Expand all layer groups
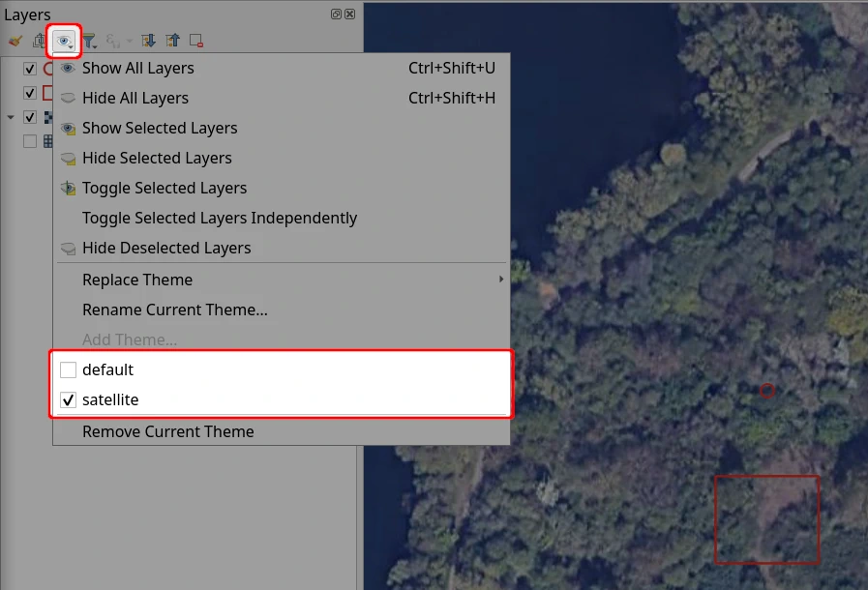 coord(148,41)
